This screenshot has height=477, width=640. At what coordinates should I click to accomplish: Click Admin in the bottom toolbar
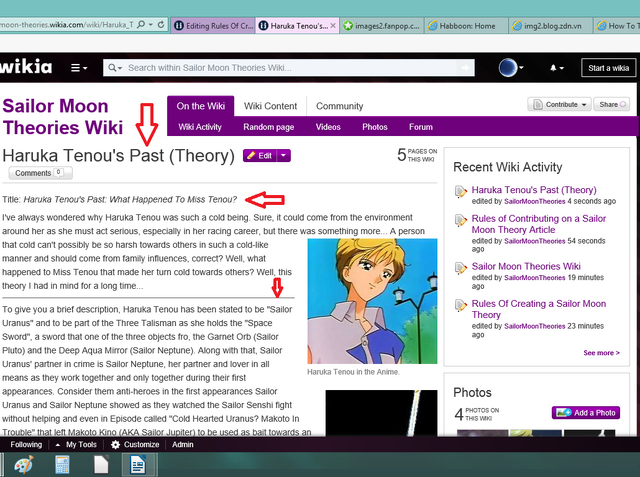(182, 444)
